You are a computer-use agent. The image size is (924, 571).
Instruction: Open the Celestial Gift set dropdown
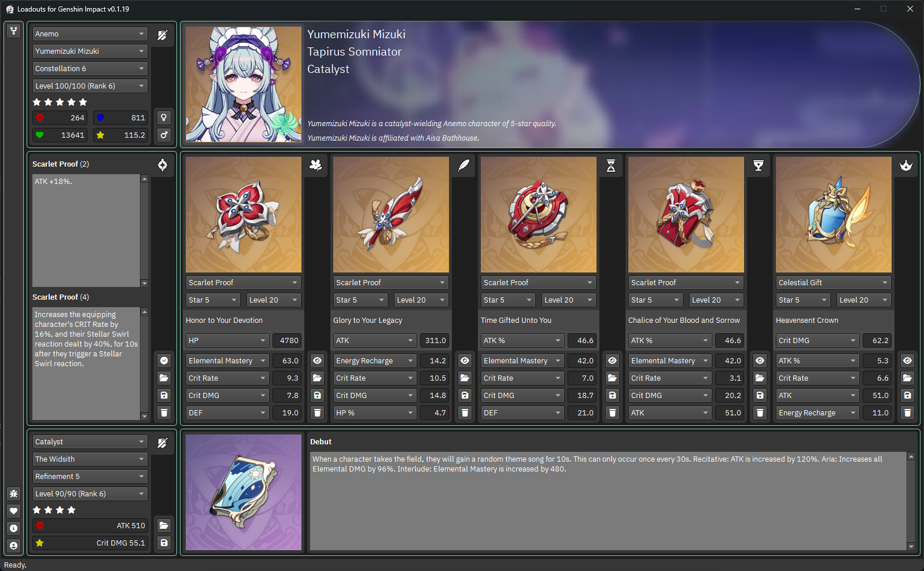(x=834, y=282)
